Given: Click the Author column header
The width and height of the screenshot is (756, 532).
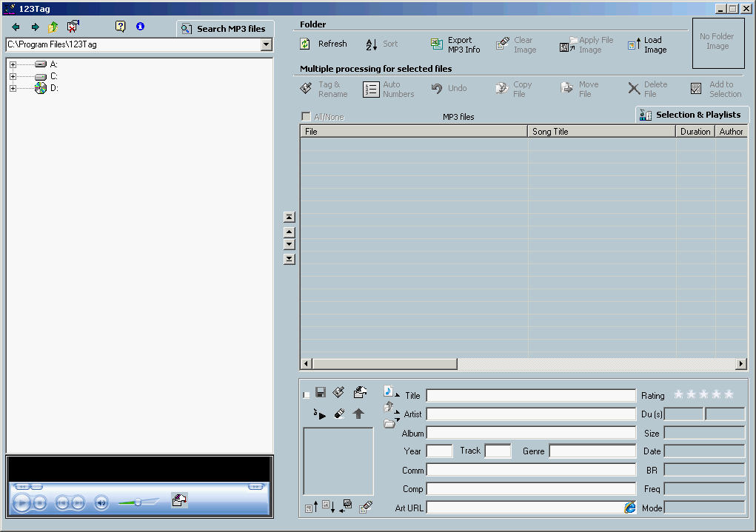Looking at the screenshot, I should coord(731,132).
